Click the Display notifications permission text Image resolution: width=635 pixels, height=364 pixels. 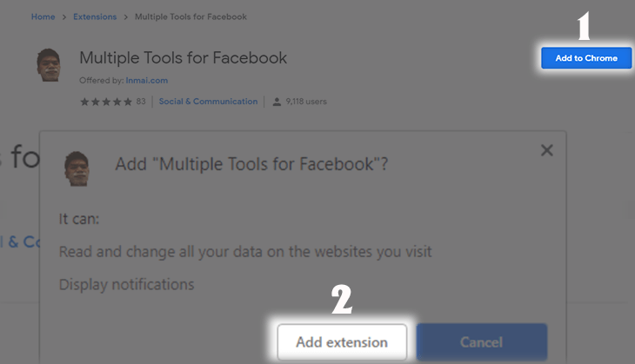tap(127, 285)
